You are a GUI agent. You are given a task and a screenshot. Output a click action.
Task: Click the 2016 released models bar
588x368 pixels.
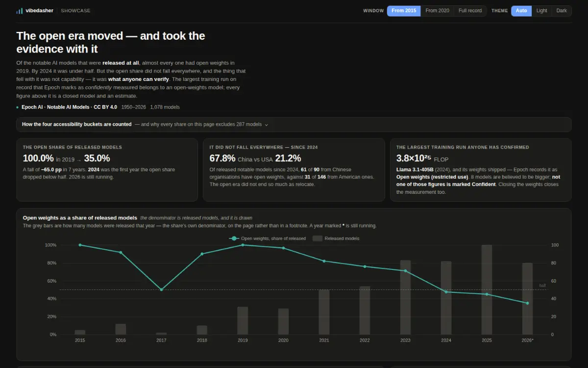tap(121, 329)
